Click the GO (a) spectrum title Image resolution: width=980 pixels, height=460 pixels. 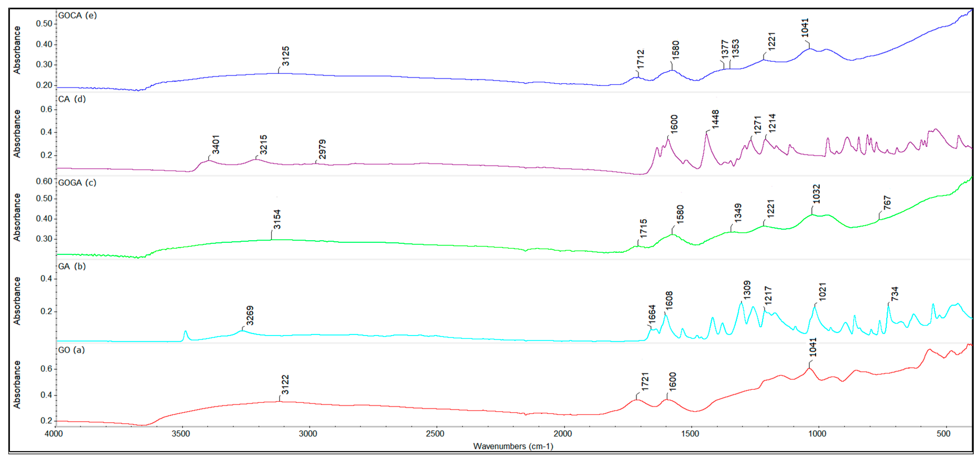[71, 350]
